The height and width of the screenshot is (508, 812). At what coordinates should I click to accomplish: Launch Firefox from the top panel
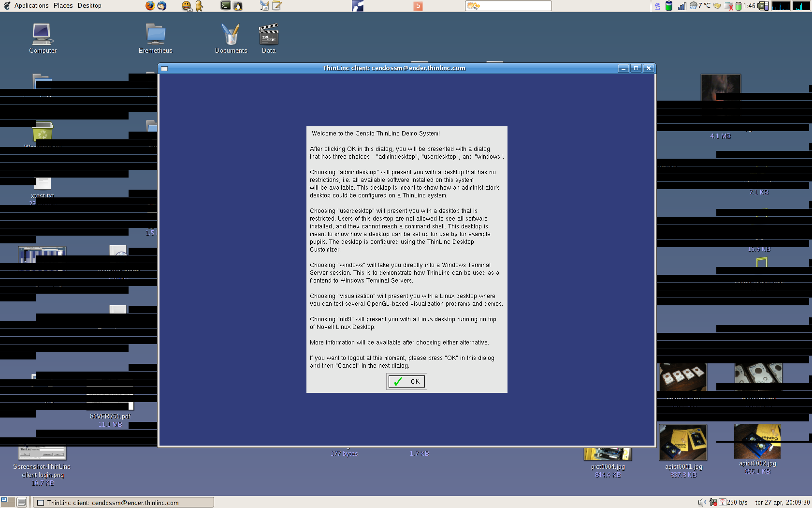point(150,6)
